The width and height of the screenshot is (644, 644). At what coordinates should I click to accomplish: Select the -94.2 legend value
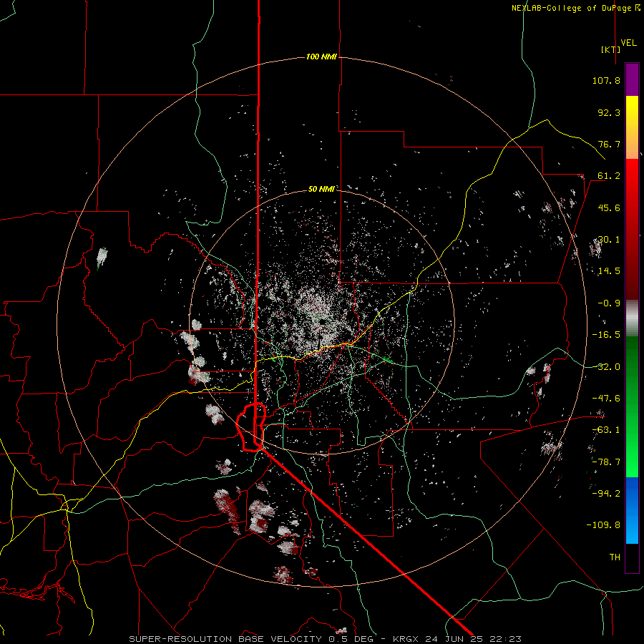click(606, 494)
